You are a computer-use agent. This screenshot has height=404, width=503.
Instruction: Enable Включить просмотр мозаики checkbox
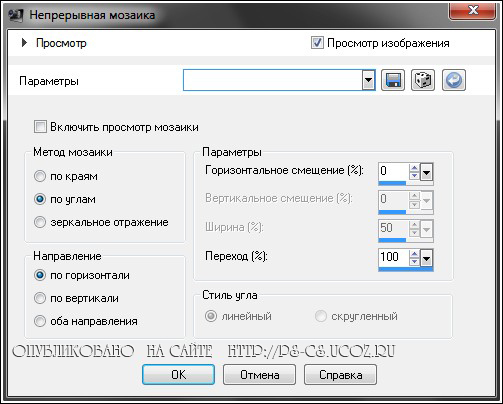[x=40, y=127]
